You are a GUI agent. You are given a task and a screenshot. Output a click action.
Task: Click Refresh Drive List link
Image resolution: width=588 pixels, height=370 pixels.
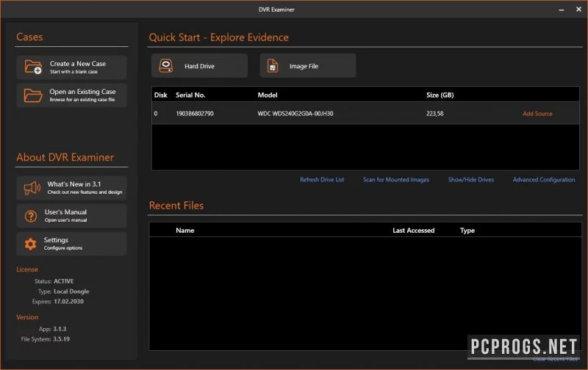click(322, 180)
